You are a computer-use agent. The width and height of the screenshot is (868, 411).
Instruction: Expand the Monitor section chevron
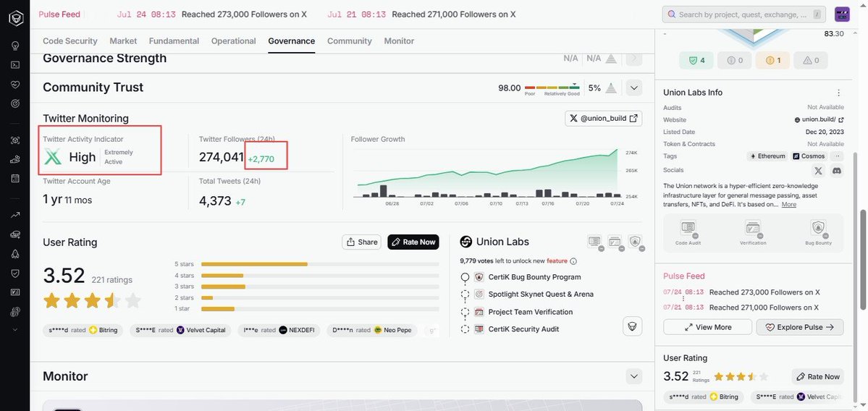pos(634,376)
